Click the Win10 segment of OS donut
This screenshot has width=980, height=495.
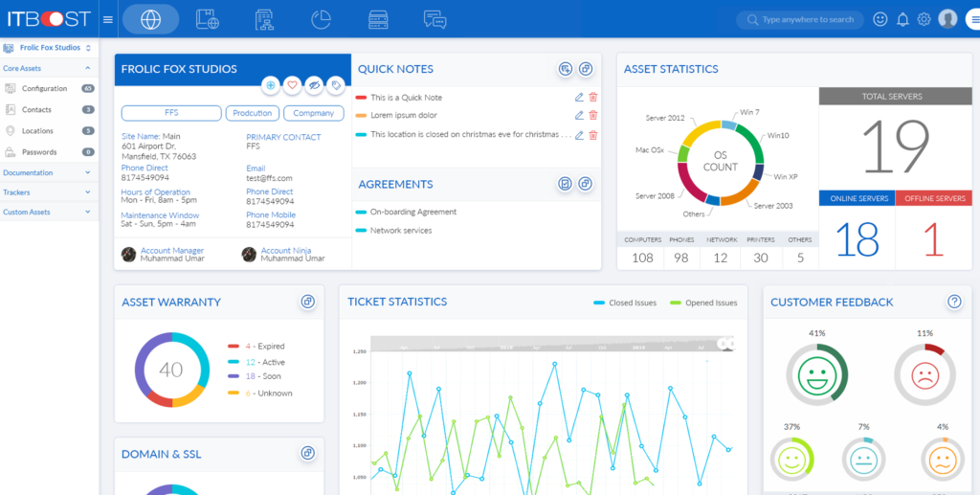[x=752, y=143]
